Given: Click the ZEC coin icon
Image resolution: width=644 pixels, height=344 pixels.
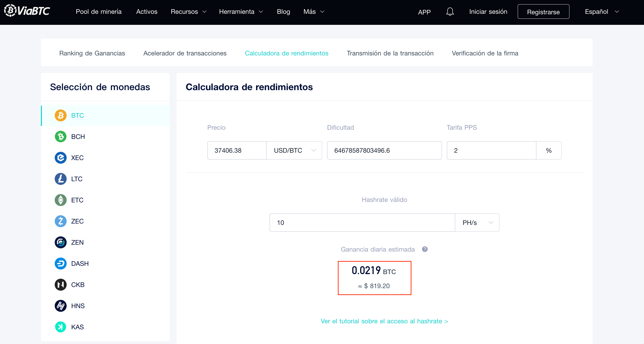Looking at the screenshot, I should pos(60,221).
